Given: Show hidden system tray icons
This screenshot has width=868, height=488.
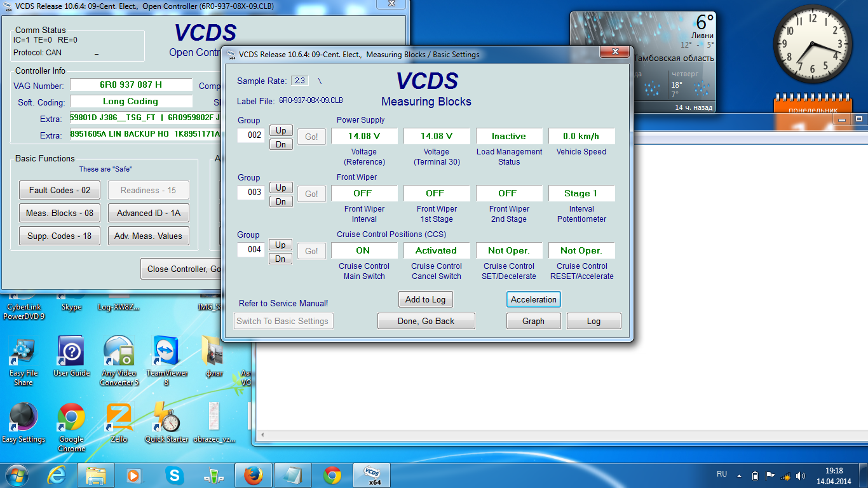Looking at the screenshot, I should [x=739, y=475].
